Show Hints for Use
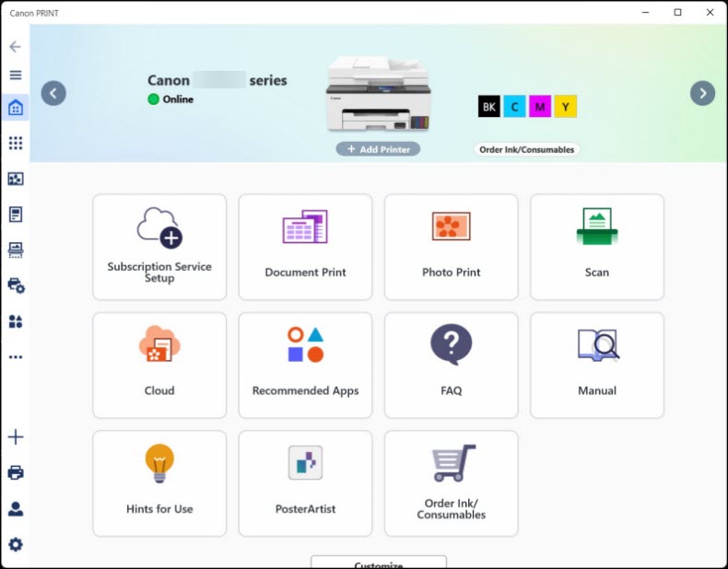Image resolution: width=728 pixels, height=569 pixels. [159, 482]
